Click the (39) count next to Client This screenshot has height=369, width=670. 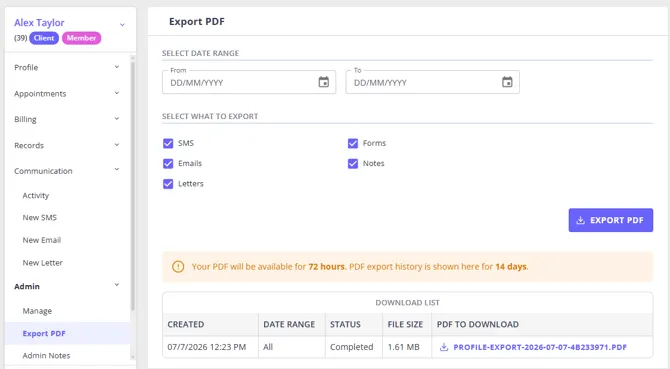[x=21, y=38]
